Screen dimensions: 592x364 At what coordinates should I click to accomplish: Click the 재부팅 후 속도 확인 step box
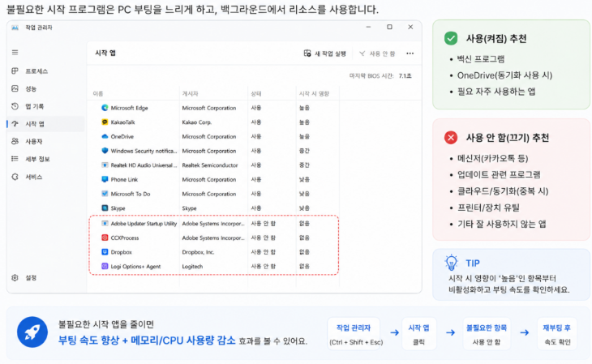(x=557, y=334)
